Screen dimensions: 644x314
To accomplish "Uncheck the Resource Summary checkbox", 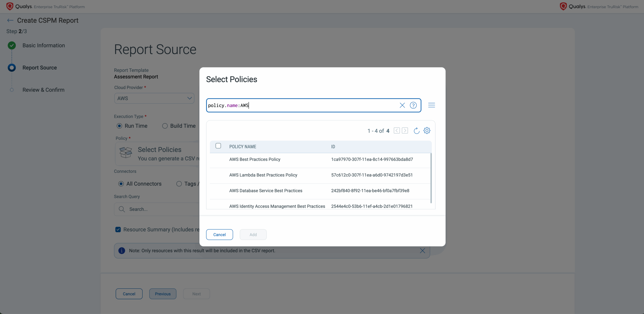I will pyautogui.click(x=118, y=229).
